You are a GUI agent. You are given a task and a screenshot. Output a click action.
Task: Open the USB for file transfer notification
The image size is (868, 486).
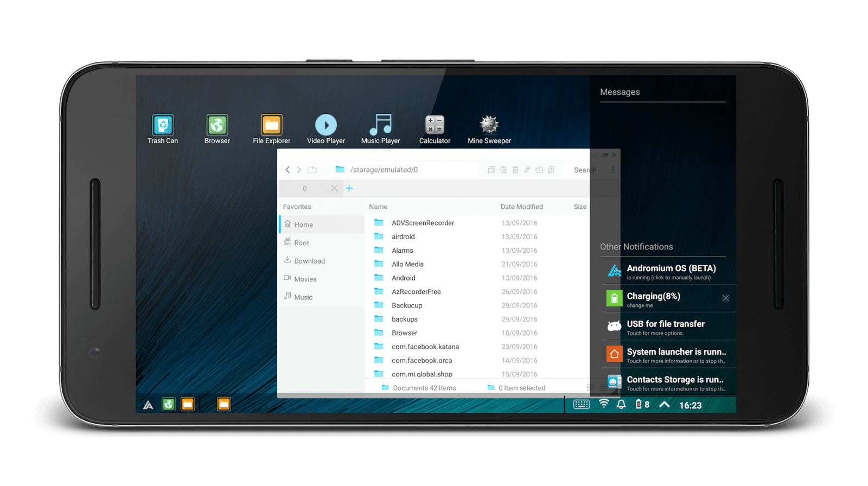point(668,327)
